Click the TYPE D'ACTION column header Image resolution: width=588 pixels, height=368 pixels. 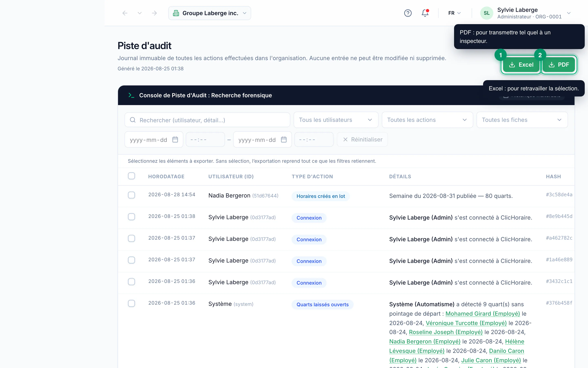click(x=312, y=177)
